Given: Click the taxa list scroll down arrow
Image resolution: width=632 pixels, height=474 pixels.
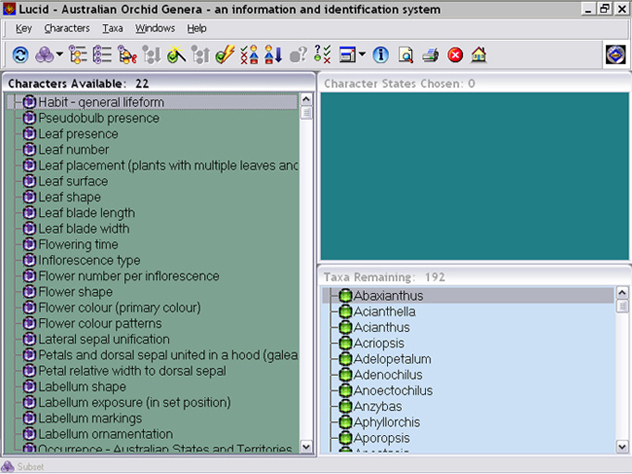Looking at the screenshot, I should point(622,447).
